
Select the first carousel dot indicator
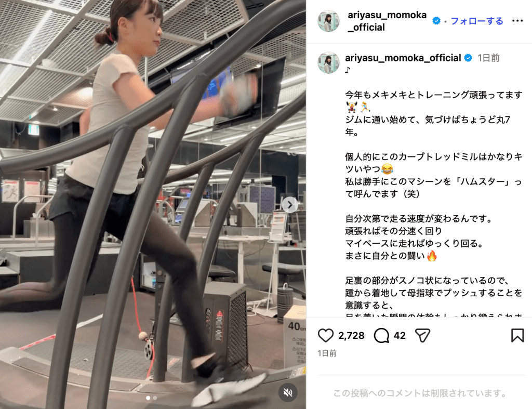click(148, 398)
